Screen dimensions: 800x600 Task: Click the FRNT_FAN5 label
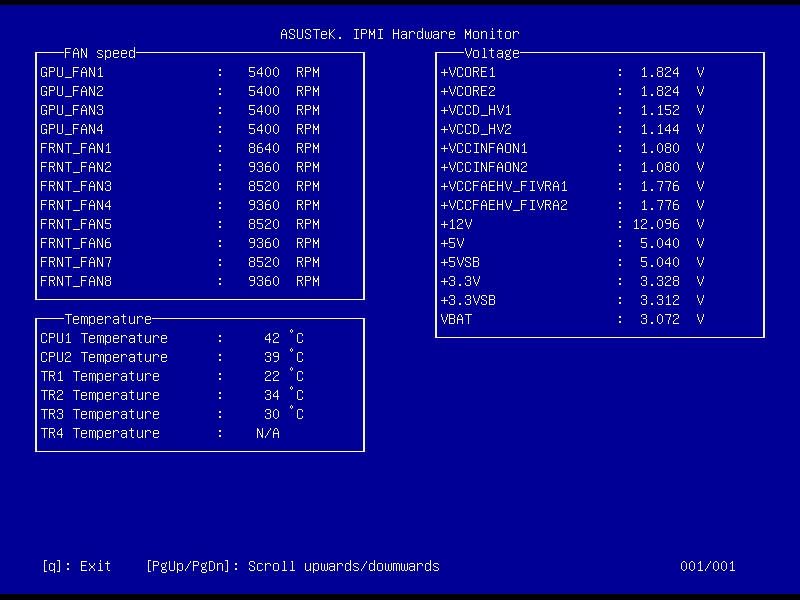(76, 224)
